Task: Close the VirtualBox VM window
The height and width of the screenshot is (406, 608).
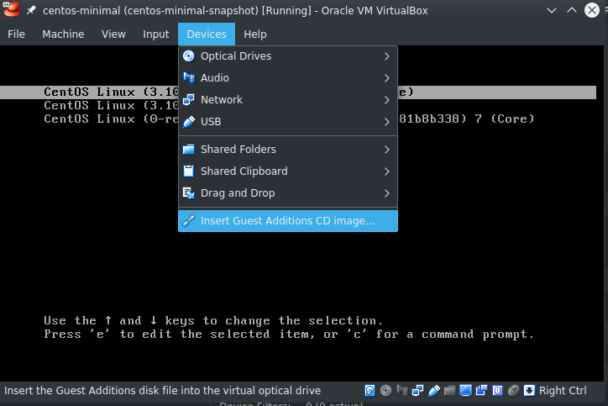Action: (x=592, y=10)
